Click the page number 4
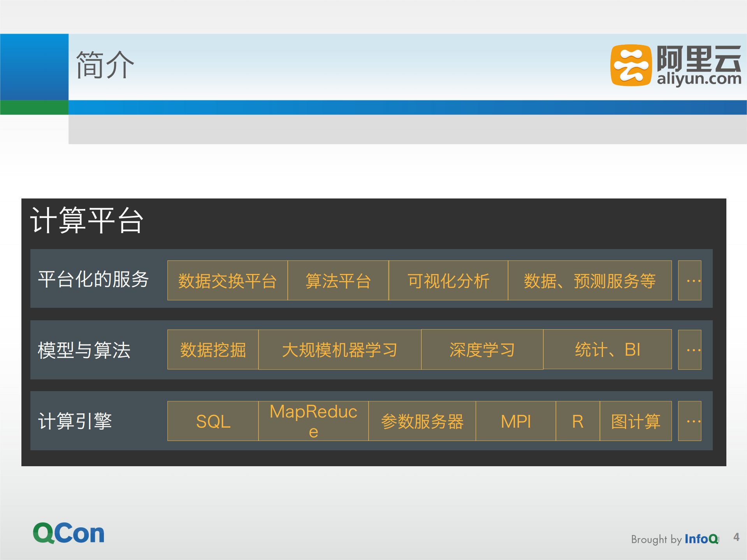Screen dimensions: 747x560 pos(735,538)
